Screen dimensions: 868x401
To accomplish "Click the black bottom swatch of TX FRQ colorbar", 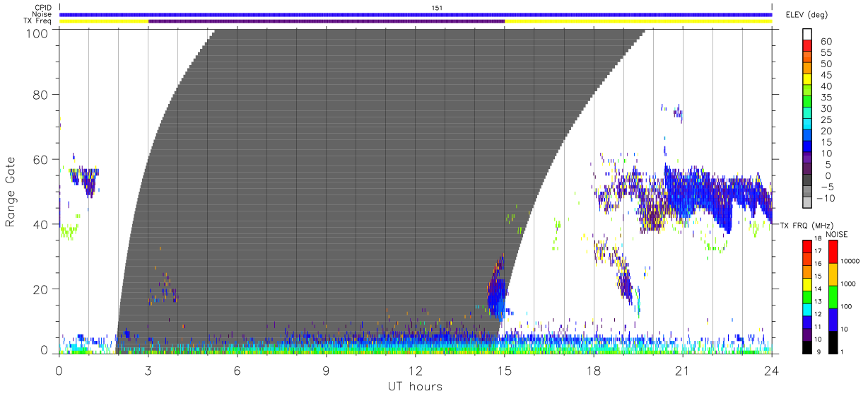I will pyautogui.click(x=807, y=346).
